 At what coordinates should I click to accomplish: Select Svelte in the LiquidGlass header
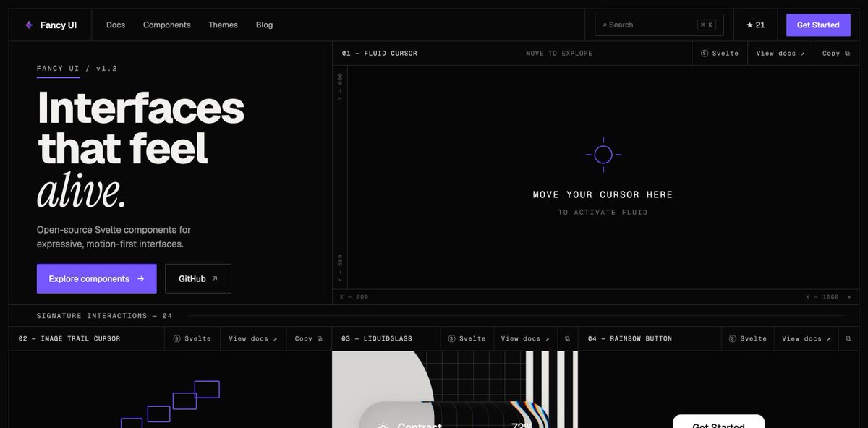click(x=467, y=338)
